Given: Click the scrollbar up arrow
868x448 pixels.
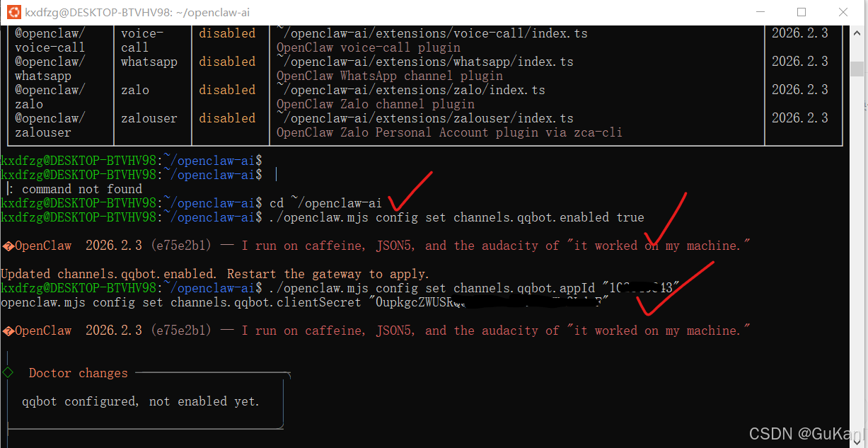Looking at the screenshot, I should (x=857, y=32).
